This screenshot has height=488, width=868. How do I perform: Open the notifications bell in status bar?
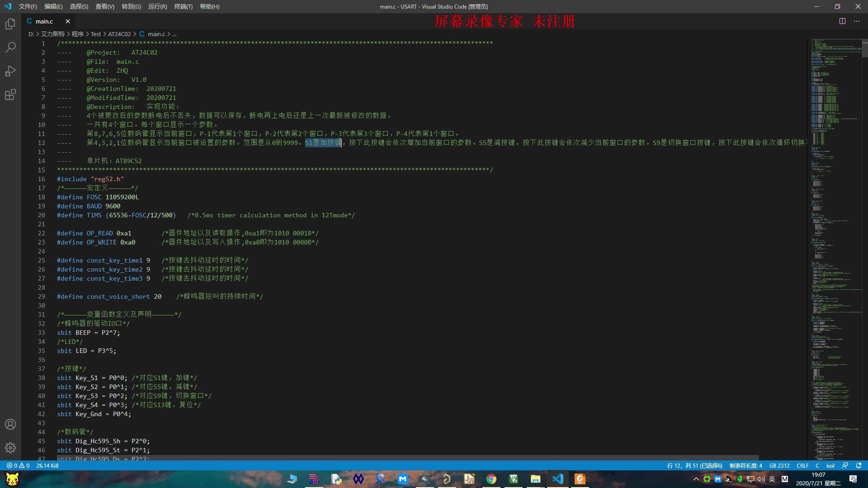tap(859, 465)
